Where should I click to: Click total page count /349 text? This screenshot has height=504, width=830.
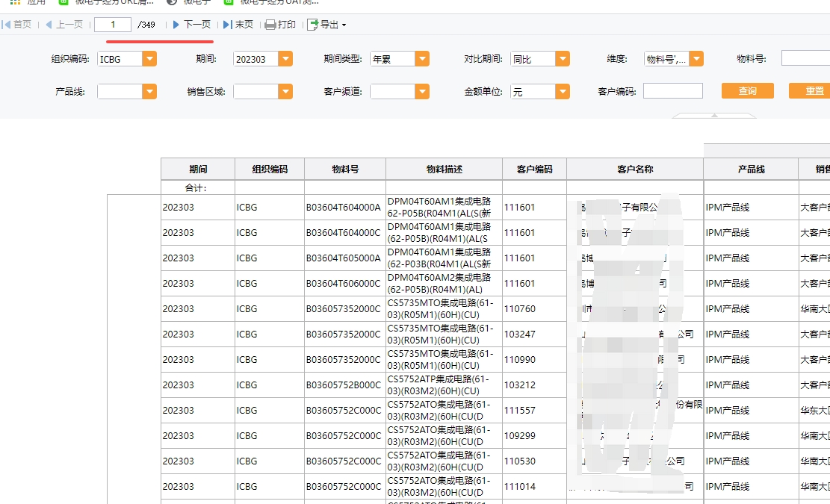click(x=146, y=25)
